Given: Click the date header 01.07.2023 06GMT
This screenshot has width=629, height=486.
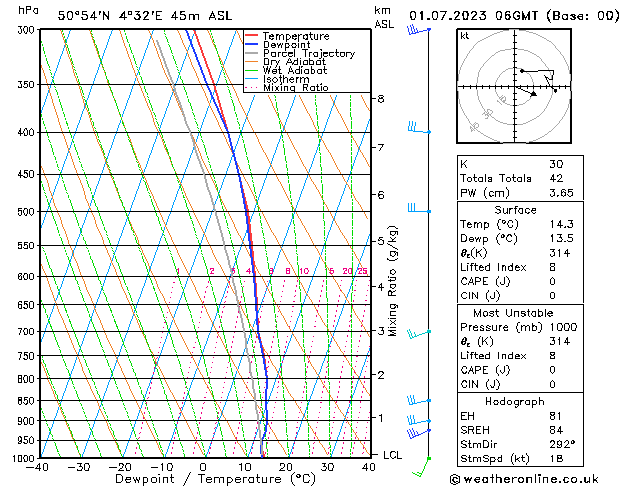Looking at the screenshot, I should coord(516,14).
